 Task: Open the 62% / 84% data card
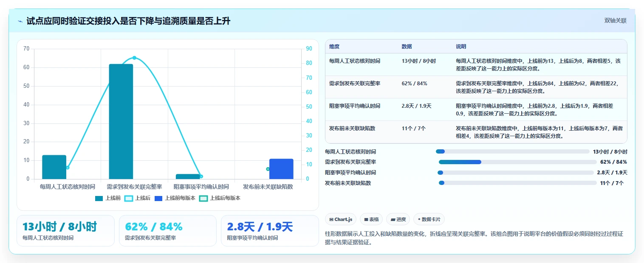tap(168, 231)
